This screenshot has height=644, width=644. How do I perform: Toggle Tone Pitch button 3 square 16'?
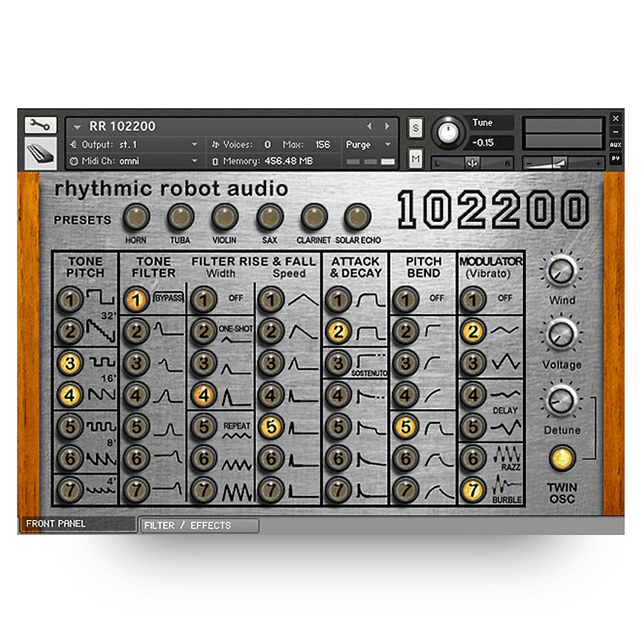(69, 363)
